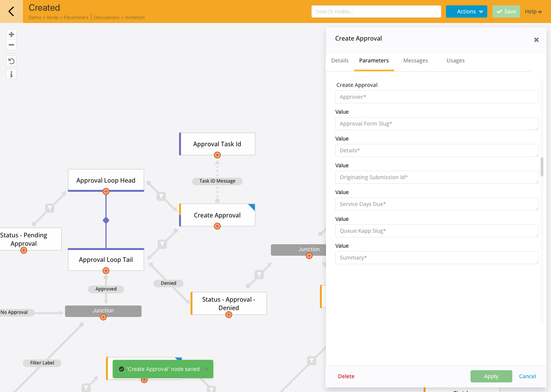551x392 pixels.
Task: Click the plus connector below Approval Loop Tail
Action: pos(106,271)
